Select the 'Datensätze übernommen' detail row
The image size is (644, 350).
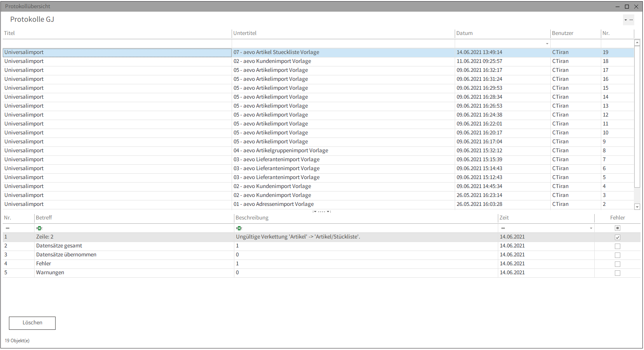[x=321, y=255]
